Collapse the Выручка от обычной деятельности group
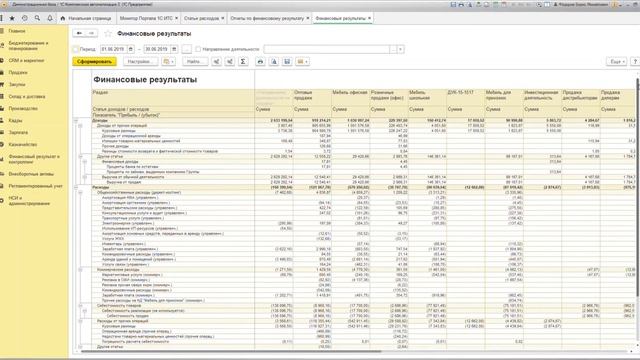640x360 pixels. pos(85,177)
